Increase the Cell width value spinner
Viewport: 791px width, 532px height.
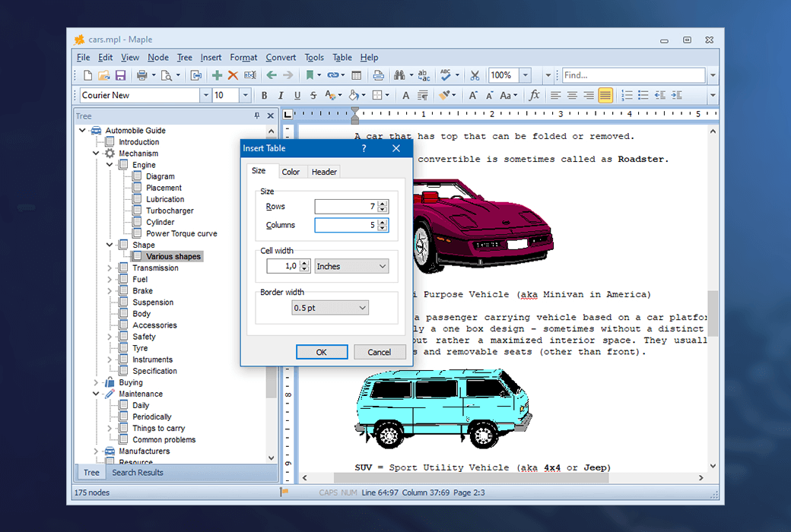(304, 263)
